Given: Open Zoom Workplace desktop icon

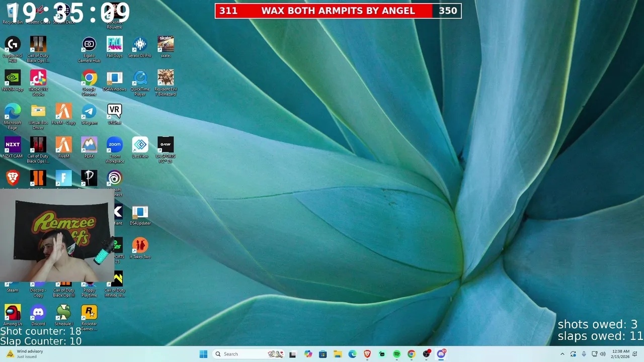Looking at the screenshot, I should click(114, 150).
